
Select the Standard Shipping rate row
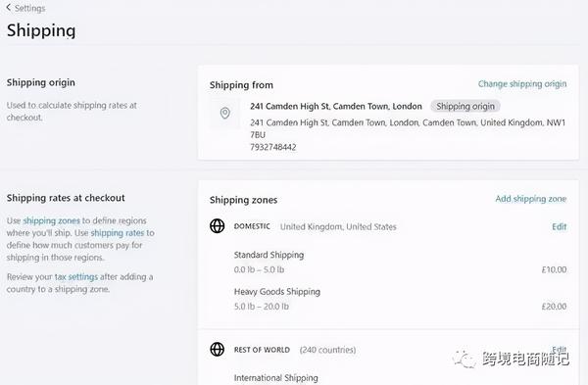tap(400, 262)
